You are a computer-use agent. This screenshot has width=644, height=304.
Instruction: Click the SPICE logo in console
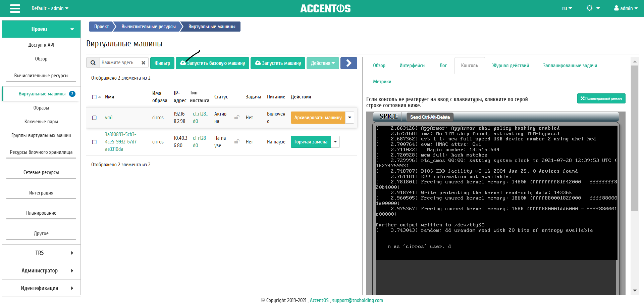coord(388,117)
